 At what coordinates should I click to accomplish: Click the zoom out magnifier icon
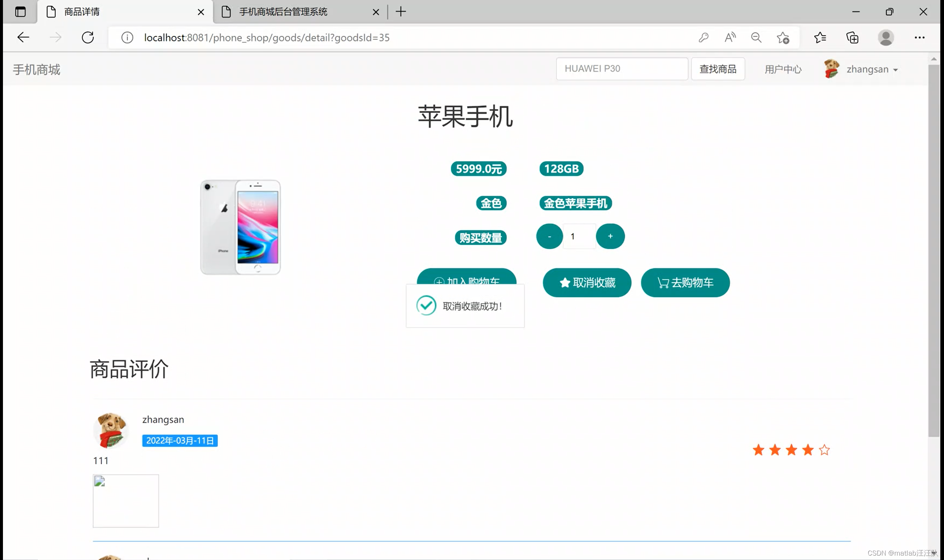[756, 37]
